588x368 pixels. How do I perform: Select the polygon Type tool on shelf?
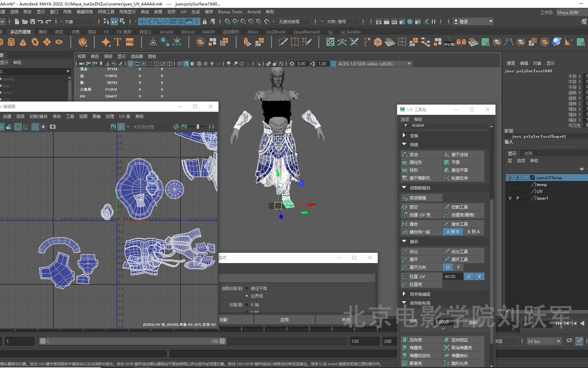pos(118,42)
